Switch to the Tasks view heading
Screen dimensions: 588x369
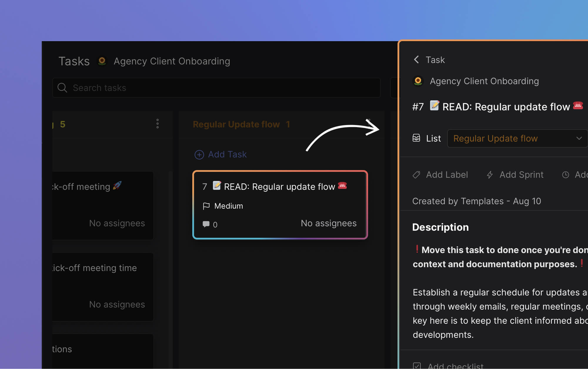[x=74, y=61]
